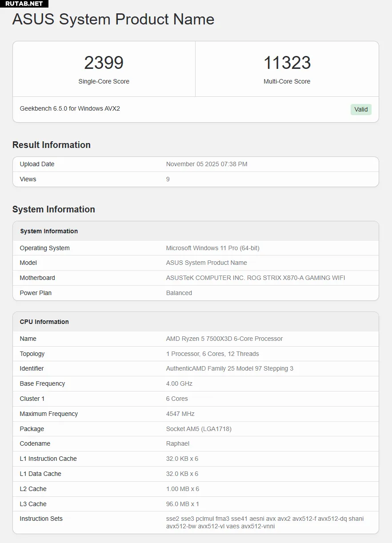
Task: Click the System Information table header
Action: coord(49,231)
